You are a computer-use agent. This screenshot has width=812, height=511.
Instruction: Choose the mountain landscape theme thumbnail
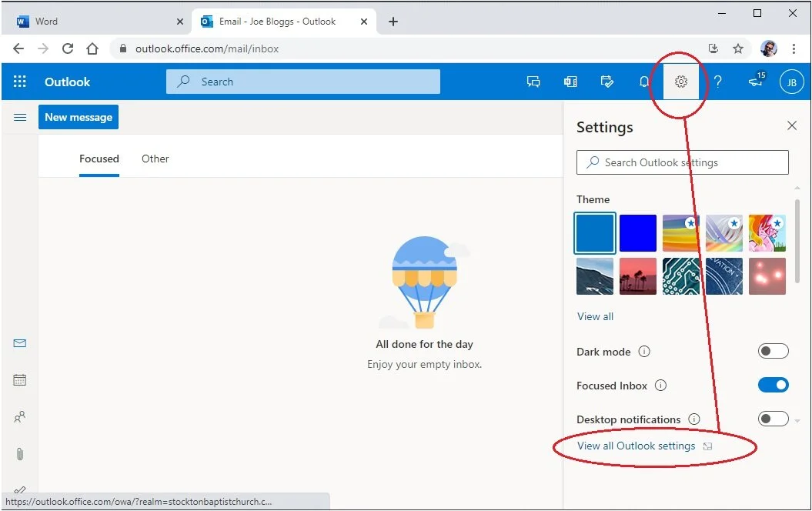coord(594,276)
